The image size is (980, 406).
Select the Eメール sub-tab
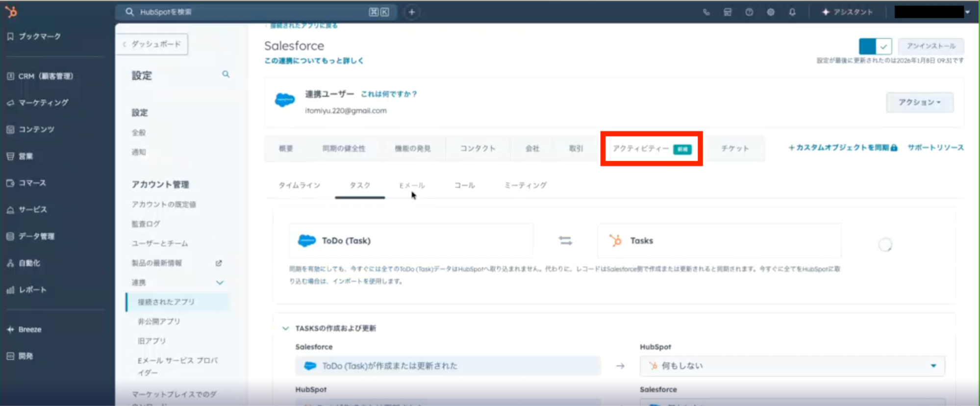[x=412, y=185]
